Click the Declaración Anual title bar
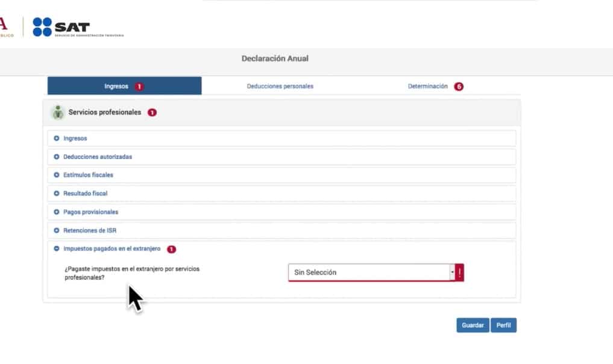This screenshot has width=613, height=364. pyautogui.click(x=275, y=59)
